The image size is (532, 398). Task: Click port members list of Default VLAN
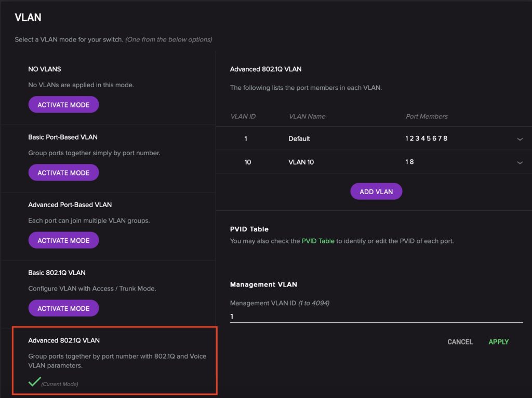point(426,139)
